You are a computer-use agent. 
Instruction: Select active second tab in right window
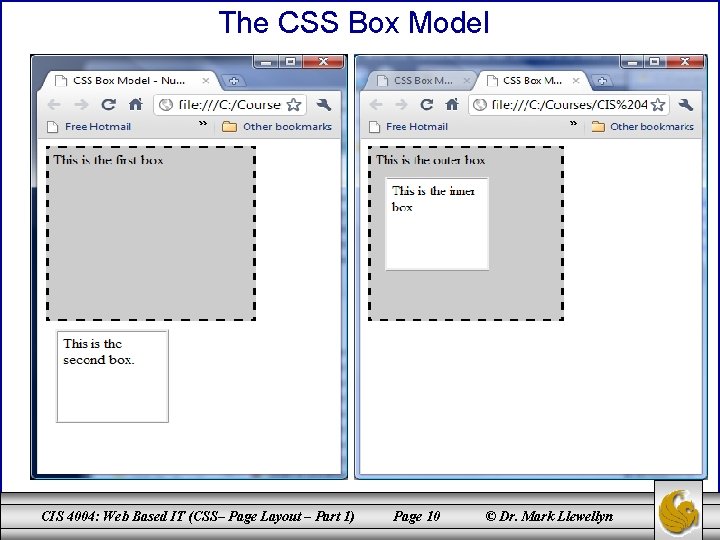(x=532, y=81)
